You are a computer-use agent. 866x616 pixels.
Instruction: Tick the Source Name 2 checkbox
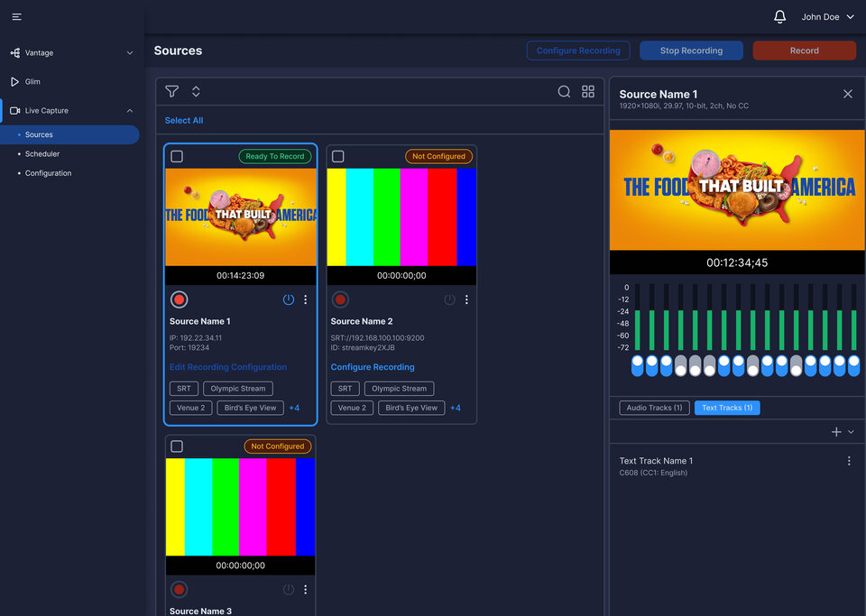[337, 157]
